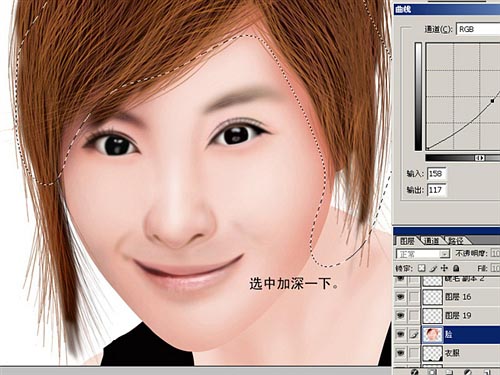Click the gradient bar toggle arrows below the curve
Image resolution: width=500 pixels, height=375 pixels.
click(x=479, y=158)
